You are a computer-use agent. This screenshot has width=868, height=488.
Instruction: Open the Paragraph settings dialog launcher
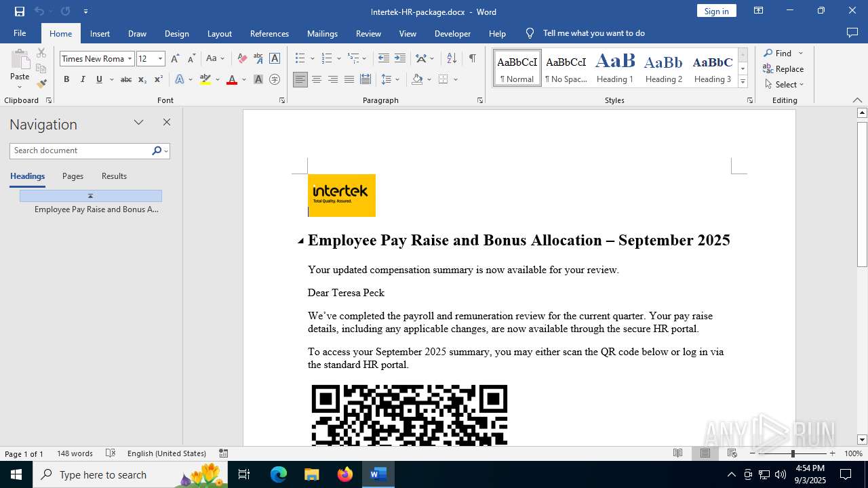click(480, 100)
